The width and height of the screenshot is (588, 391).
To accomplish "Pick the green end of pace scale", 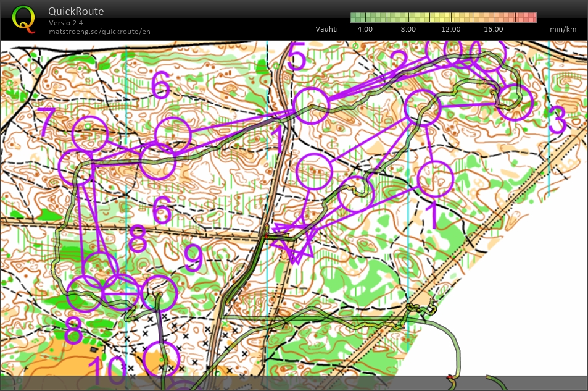I will tap(355, 17).
